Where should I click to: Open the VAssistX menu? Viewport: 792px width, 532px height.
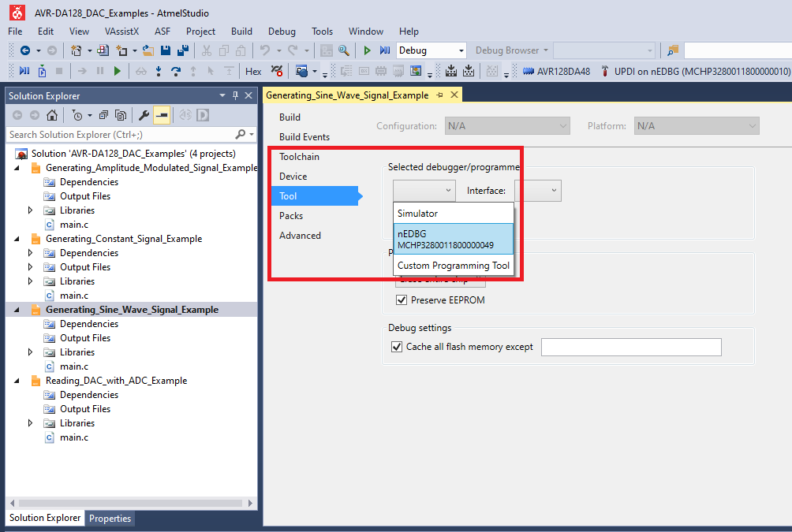(x=121, y=32)
